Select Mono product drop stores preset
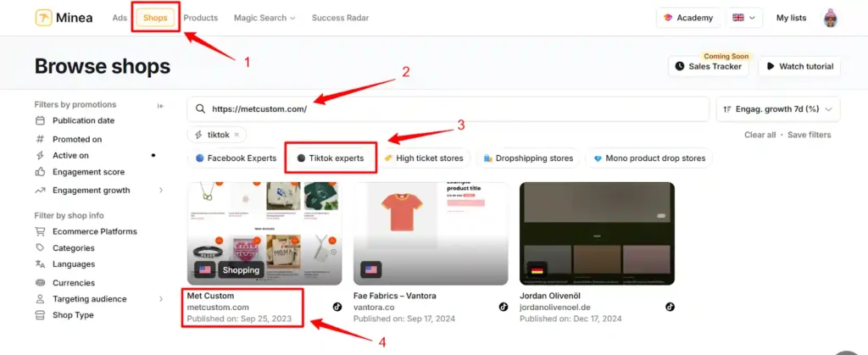This screenshot has height=355, width=868. [649, 158]
